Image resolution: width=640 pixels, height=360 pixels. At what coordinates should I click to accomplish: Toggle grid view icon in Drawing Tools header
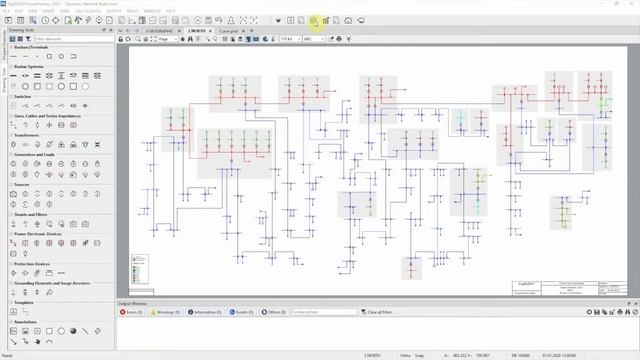[20, 39]
